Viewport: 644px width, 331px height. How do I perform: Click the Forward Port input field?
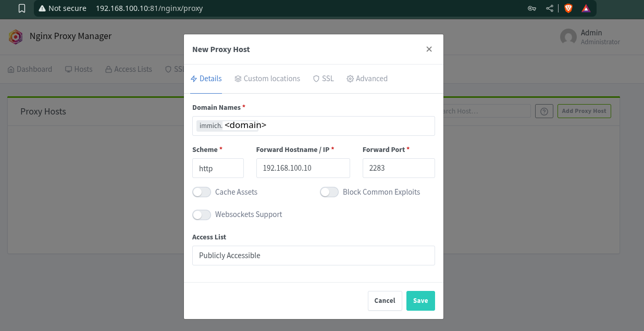point(398,169)
